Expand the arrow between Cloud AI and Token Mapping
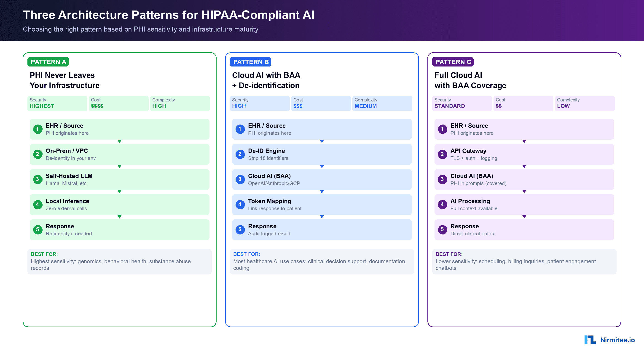 [x=322, y=192]
